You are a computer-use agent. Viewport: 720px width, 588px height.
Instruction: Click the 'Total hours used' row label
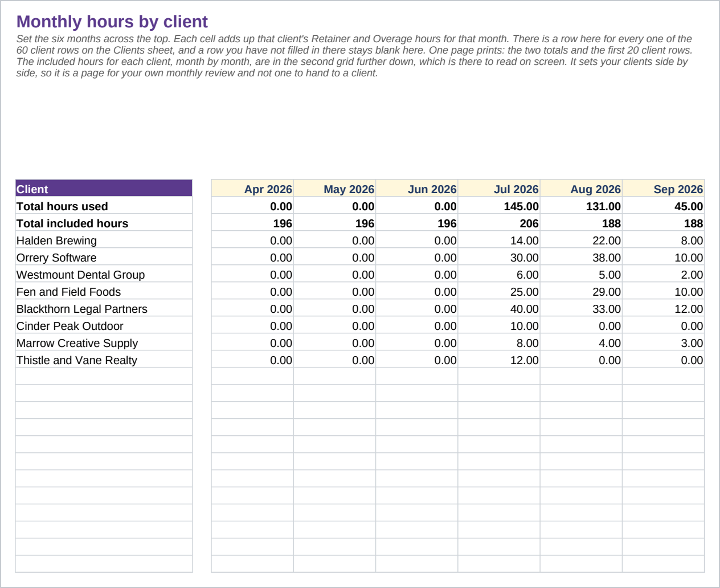click(104, 206)
